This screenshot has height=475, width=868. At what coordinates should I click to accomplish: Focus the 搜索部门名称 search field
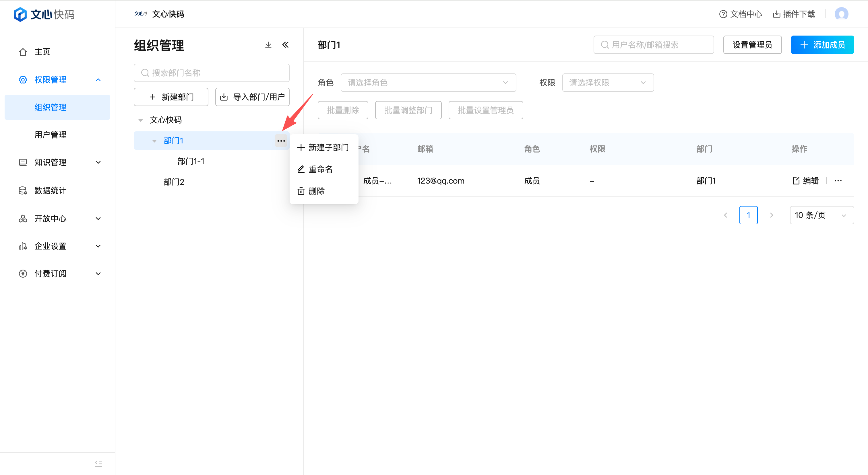[x=211, y=73]
